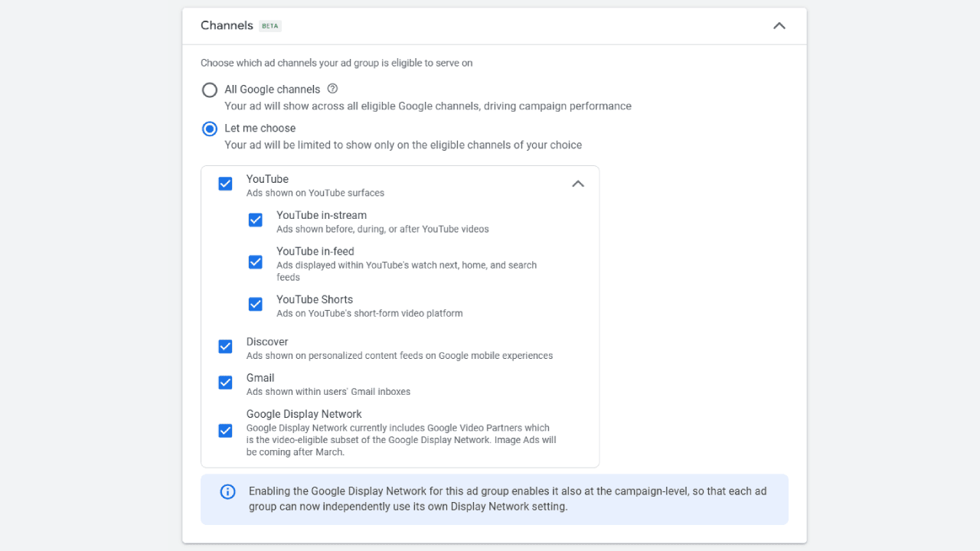
Task: Disable the Google Display Network checkbox
Action: [225, 431]
